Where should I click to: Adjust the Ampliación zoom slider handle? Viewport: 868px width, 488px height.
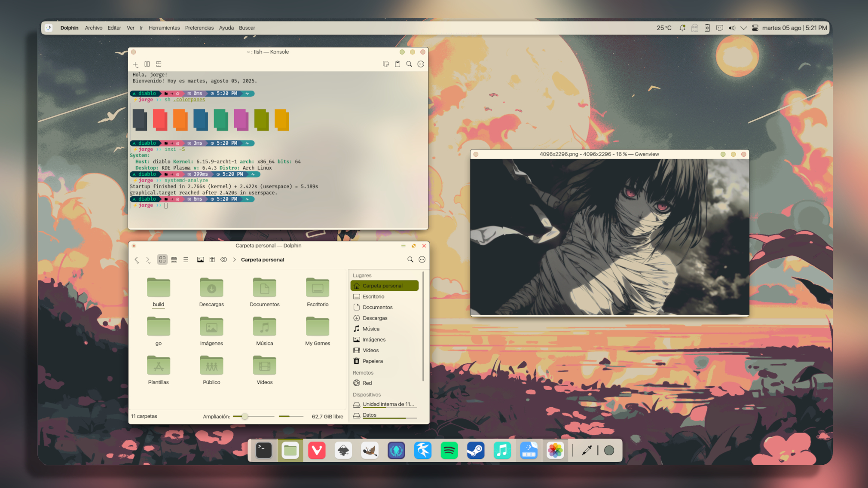[x=245, y=416]
